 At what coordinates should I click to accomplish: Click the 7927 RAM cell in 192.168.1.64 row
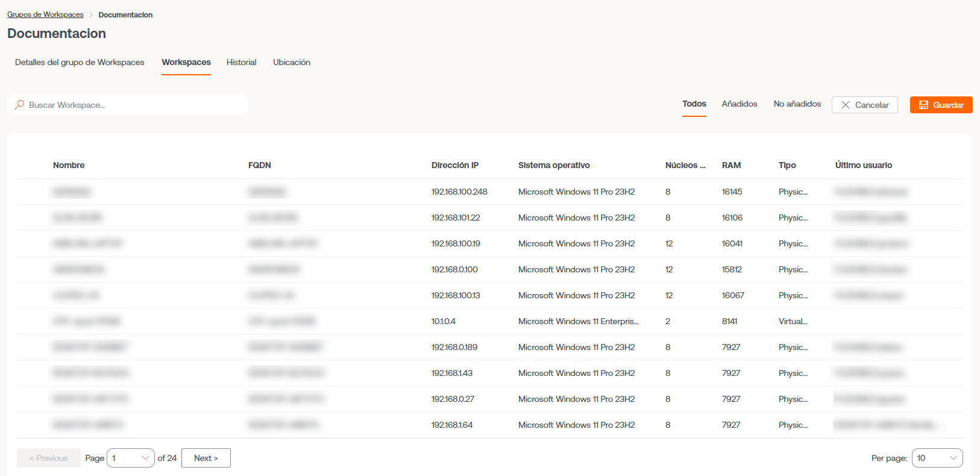[731, 425]
